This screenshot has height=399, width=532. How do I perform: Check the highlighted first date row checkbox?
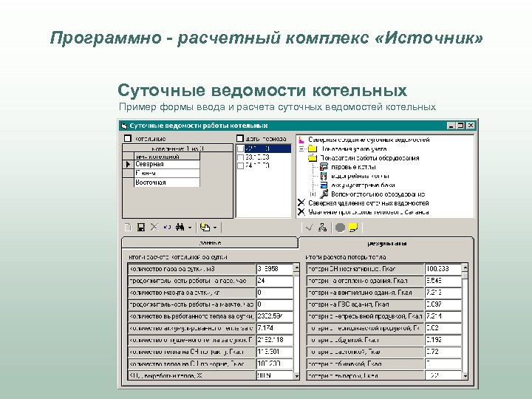pos(240,149)
